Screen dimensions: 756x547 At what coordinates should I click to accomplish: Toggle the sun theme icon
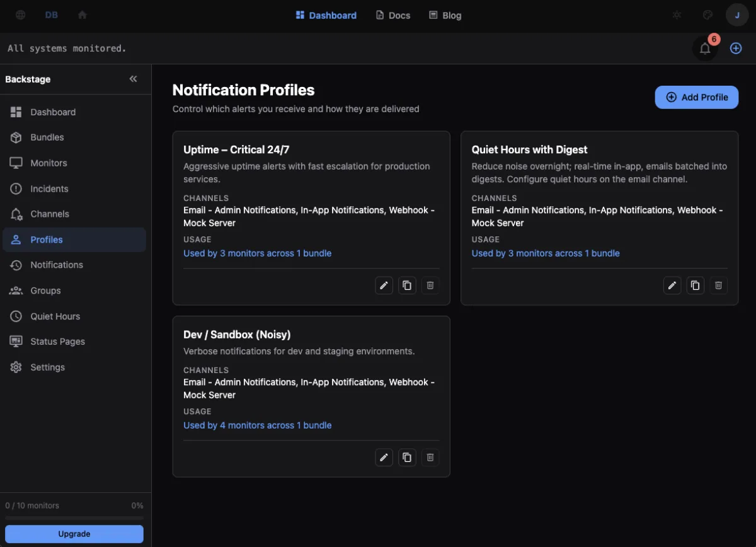click(677, 15)
